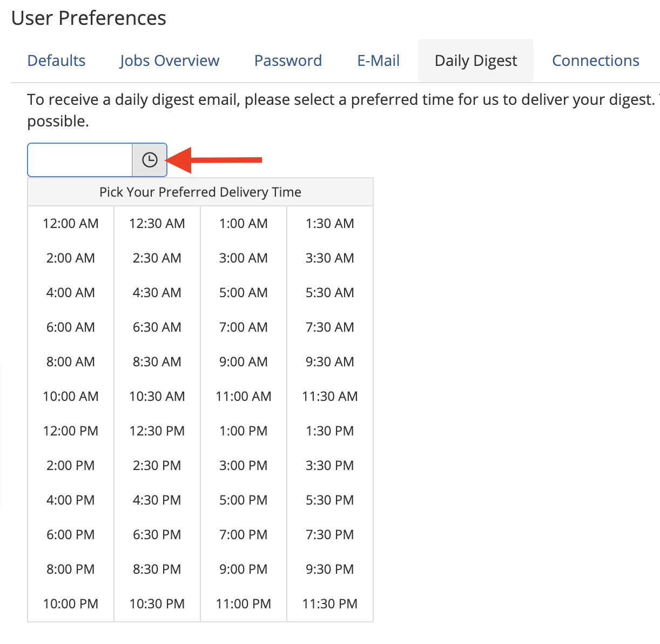Screen dimensions: 660x644
Task: Pick 11:30 PM from the grid
Action: [329, 603]
